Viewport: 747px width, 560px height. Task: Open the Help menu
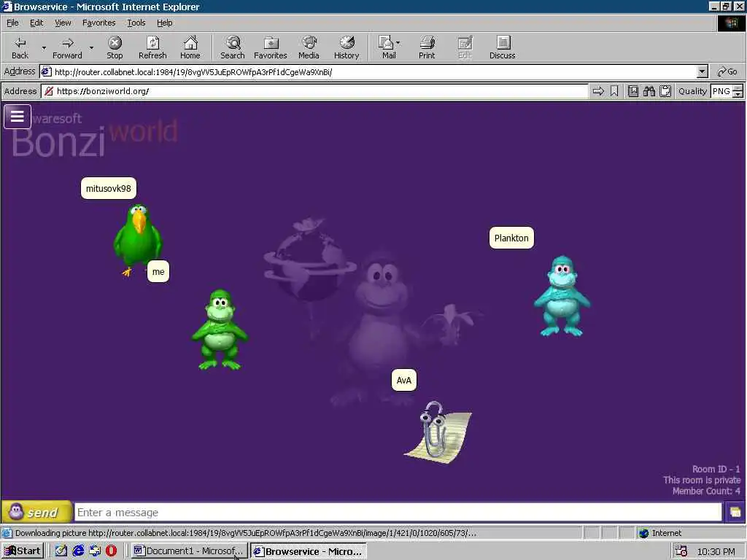164,23
